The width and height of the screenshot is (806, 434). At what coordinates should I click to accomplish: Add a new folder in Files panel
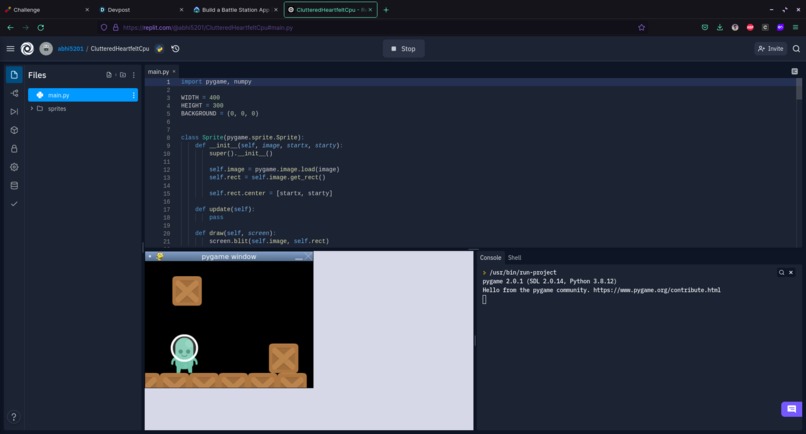pyautogui.click(x=123, y=75)
